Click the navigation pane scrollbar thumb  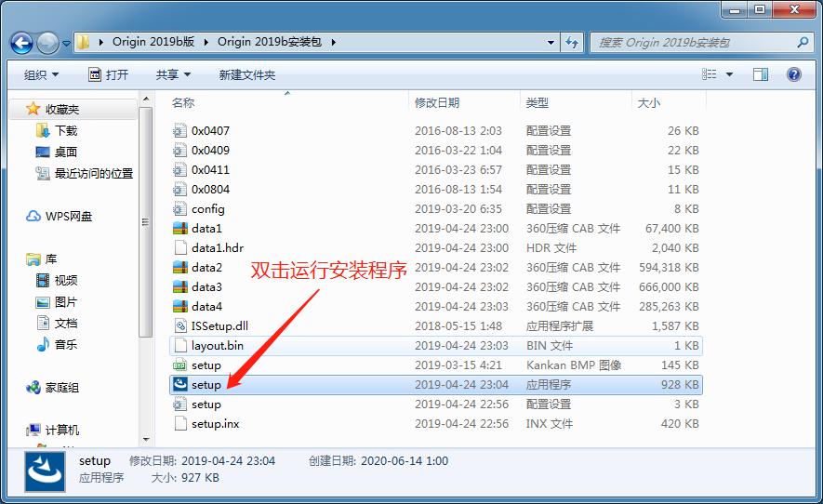point(146,222)
